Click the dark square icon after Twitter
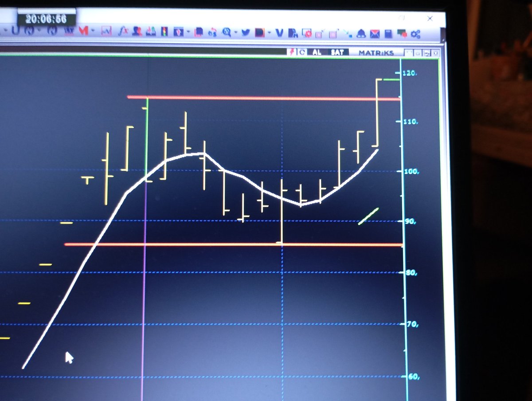 pyautogui.click(x=260, y=32)
